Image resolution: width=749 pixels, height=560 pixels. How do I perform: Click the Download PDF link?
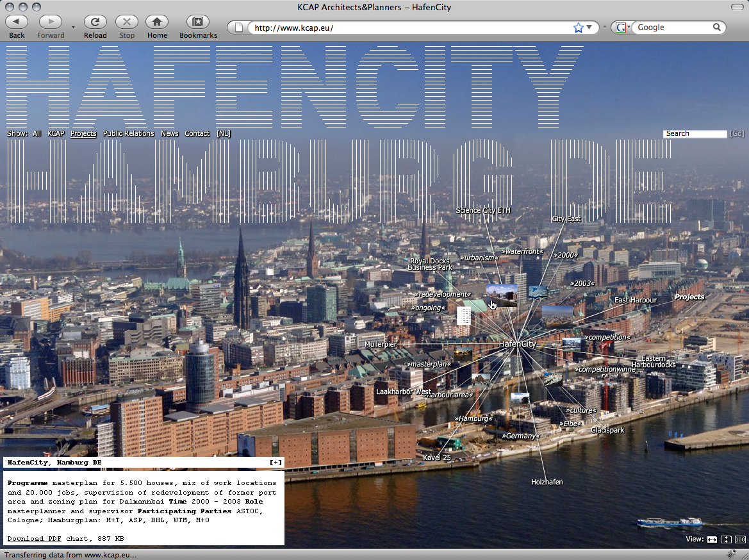coord(35,539)
